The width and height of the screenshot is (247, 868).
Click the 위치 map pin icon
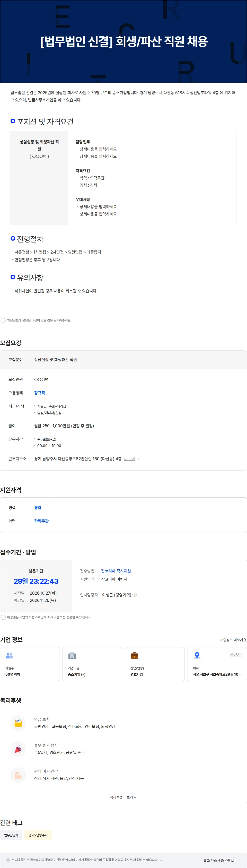(197, 656)
